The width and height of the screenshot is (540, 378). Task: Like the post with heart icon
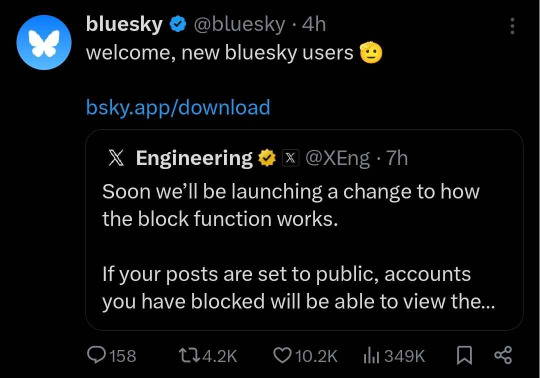pos(282,355)
